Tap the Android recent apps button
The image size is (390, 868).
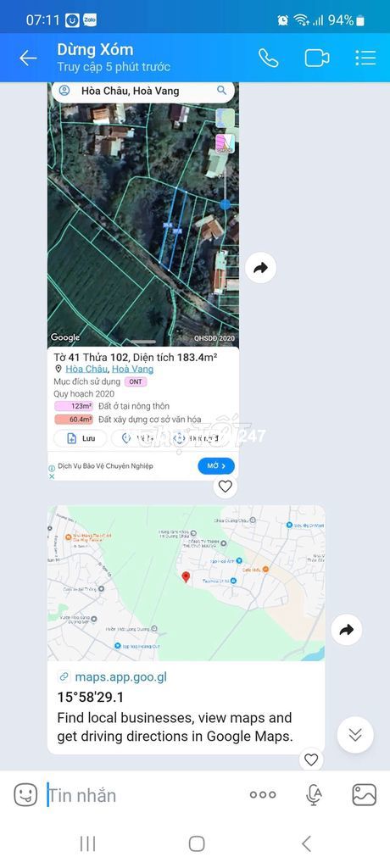point(87,843)
